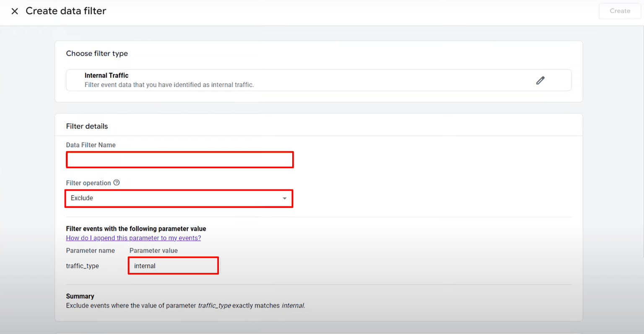Open the Filter operation help icon
The image size is (644, 334).
click(x=117, y=183)
